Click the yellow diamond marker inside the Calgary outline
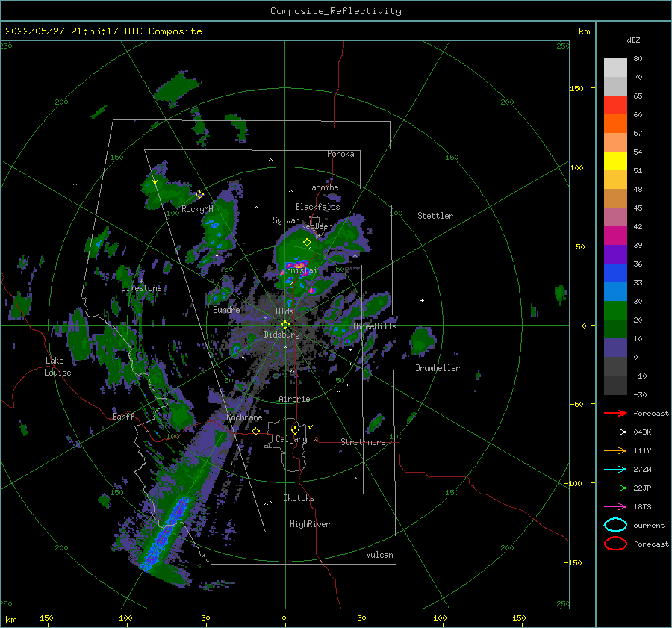The image size is (672, 628). pos(295,430)
